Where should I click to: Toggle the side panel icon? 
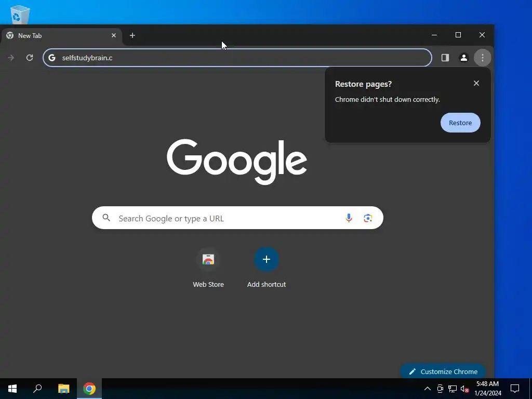click(x=445, y=58)
